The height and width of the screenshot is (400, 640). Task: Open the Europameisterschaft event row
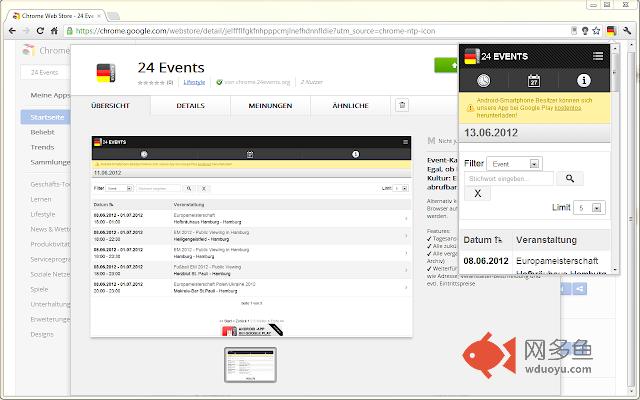(x=557, y=261)
